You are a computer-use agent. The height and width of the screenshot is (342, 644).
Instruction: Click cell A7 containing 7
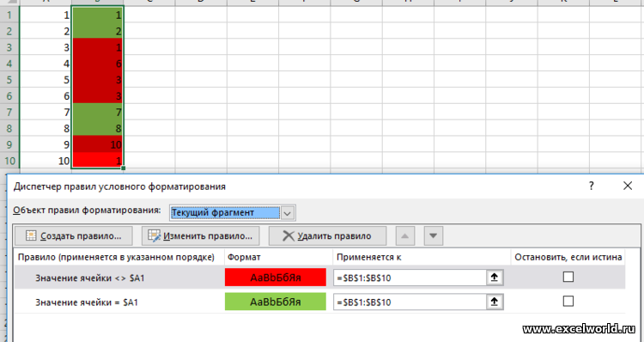[x=46, y=112]
